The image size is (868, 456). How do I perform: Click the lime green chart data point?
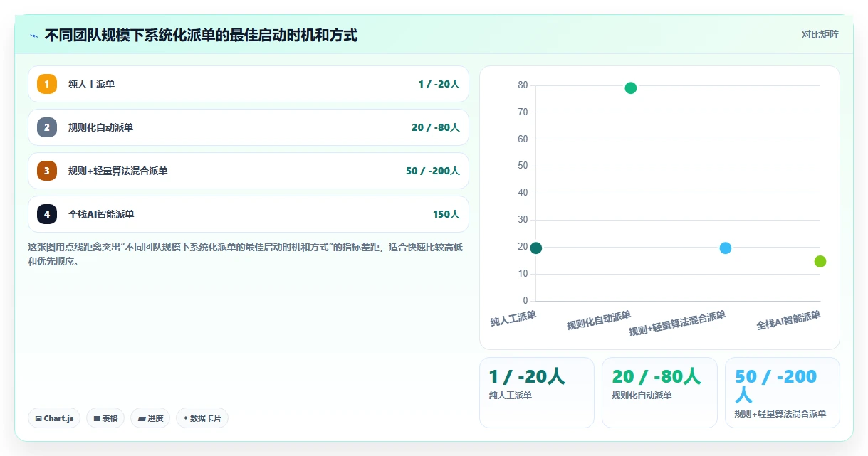pyautogui.click(x=820, y=261)
